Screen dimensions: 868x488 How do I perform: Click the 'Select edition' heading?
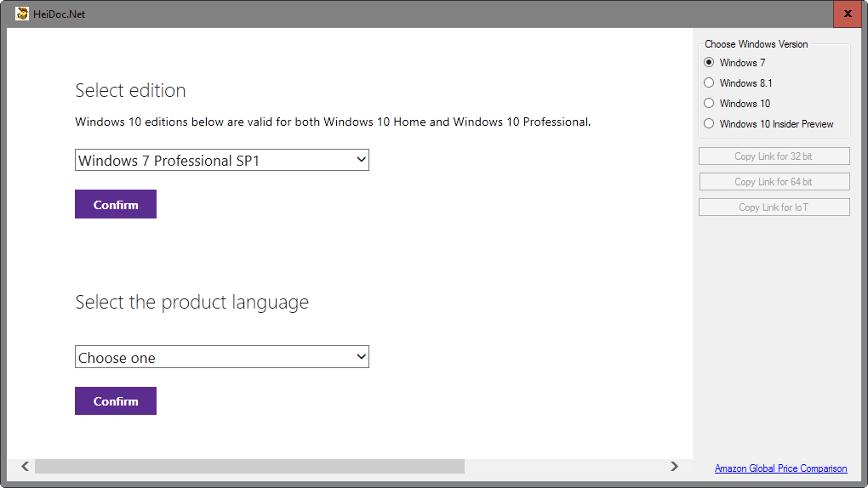click(x=131, y=90)
